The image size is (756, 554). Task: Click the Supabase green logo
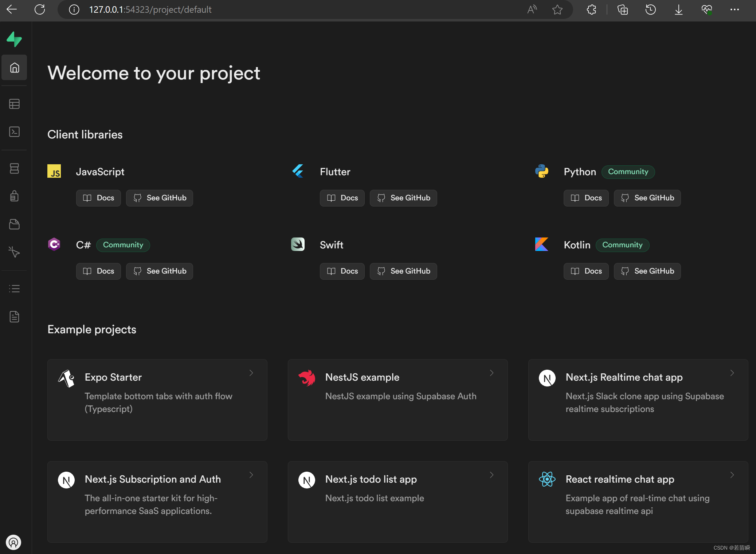pos(14,39)
